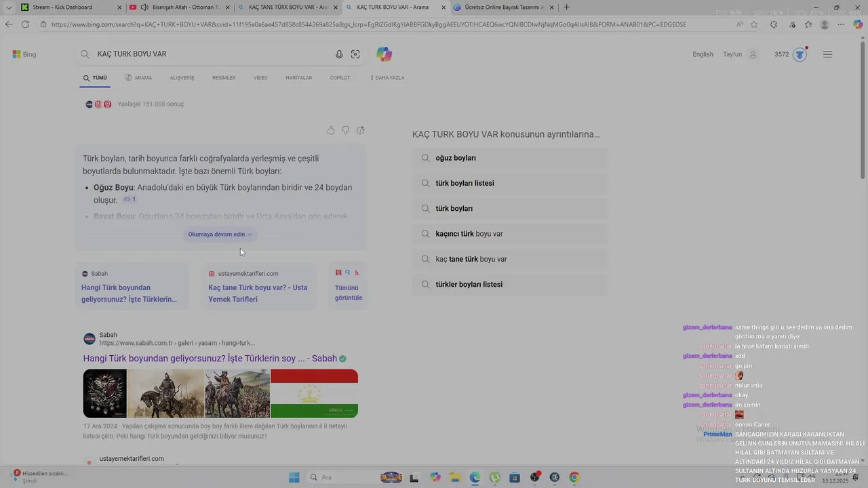Screen dimensions: 868x488
Task: Open Edge Copilot sidebar icon
Action: (858, 24)
